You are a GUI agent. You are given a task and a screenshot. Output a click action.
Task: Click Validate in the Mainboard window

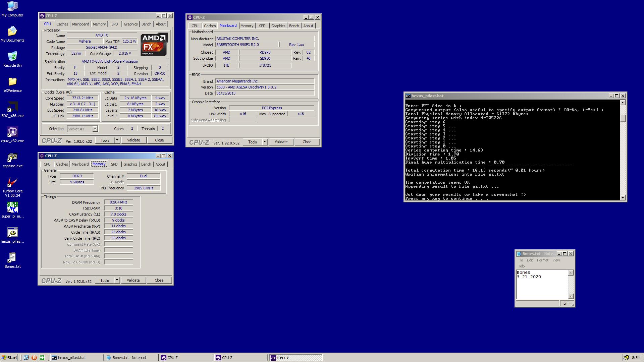coord(281,142)
